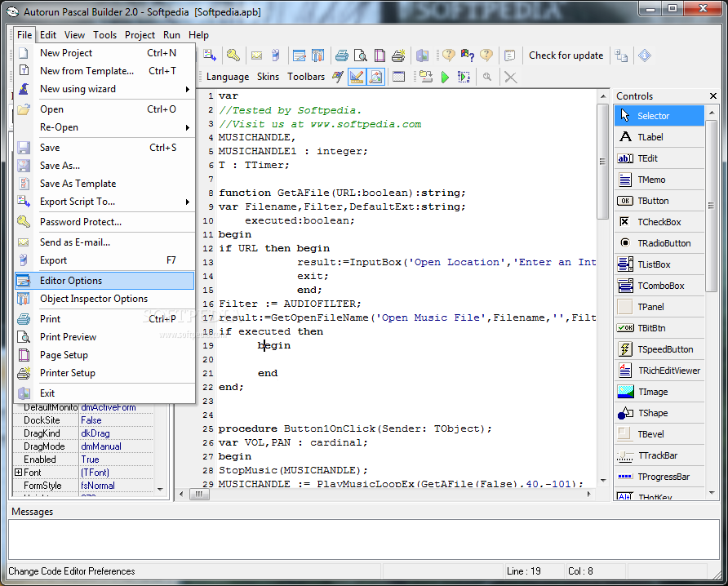Expand the Export Script To submenu arrow
Viewport: 728px width, 586px height.
point(188,202)
